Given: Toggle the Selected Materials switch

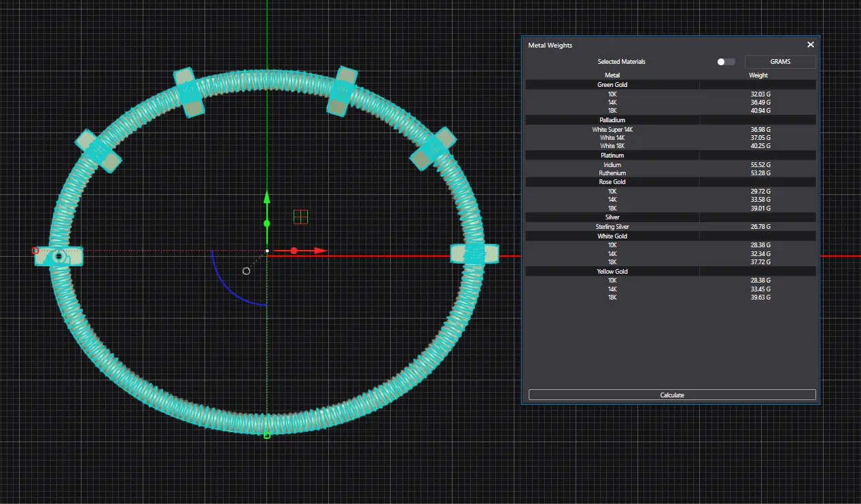Looking at the screenshot, I should tap(725, 62).
